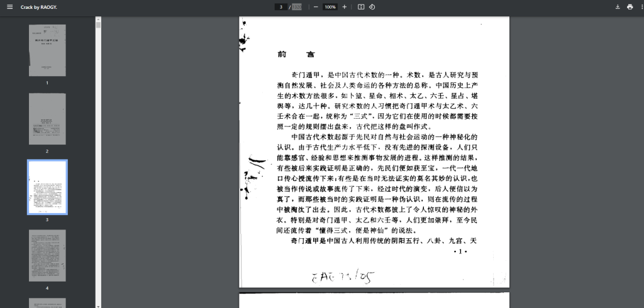Click the label '3' under the thumbnail
This screenshot has height=308, width=644.
[47, 220]
